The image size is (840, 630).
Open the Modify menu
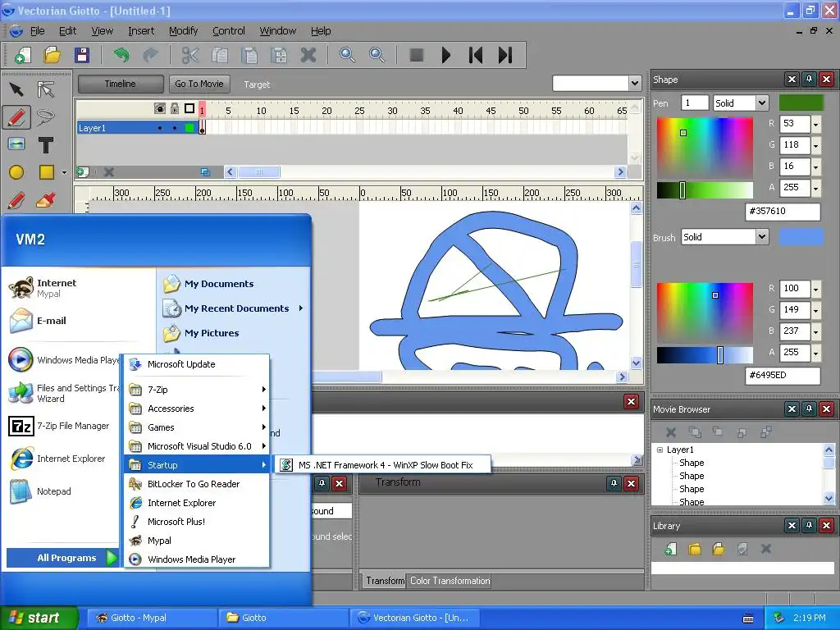click(183, 31)
